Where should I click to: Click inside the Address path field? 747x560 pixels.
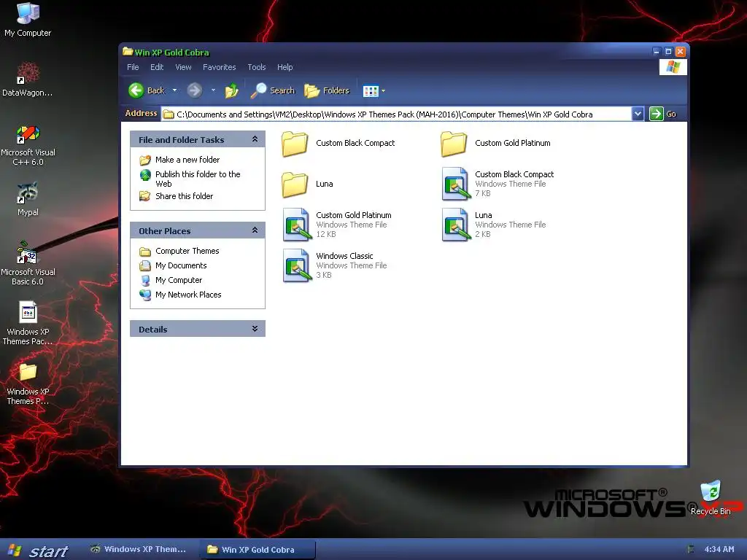coord(396,114)
